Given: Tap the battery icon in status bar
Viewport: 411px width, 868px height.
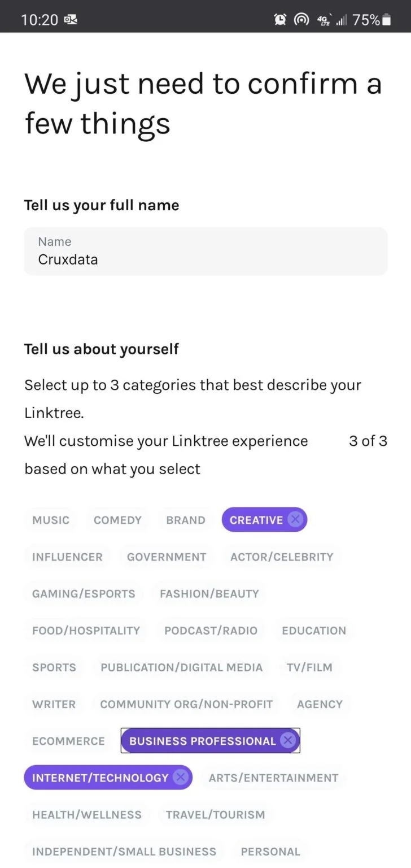Looking at the screenshot, I should [x=387, y=20].
